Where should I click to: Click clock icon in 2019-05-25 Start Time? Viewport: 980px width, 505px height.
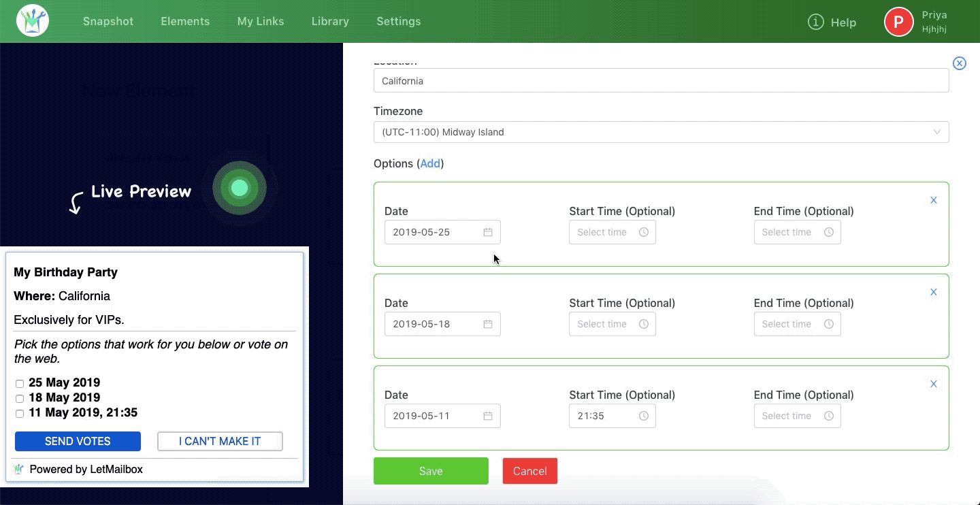coord(644,232)
